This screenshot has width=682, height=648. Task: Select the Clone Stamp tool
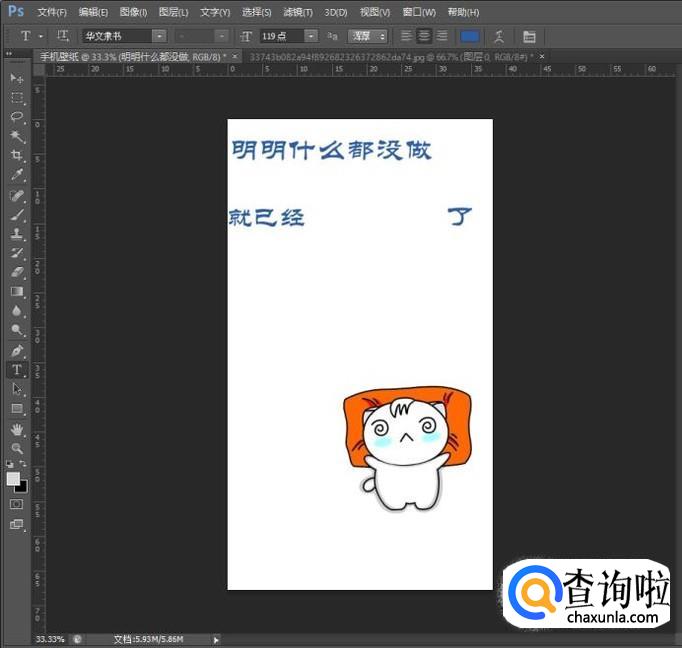pos(17,233)
